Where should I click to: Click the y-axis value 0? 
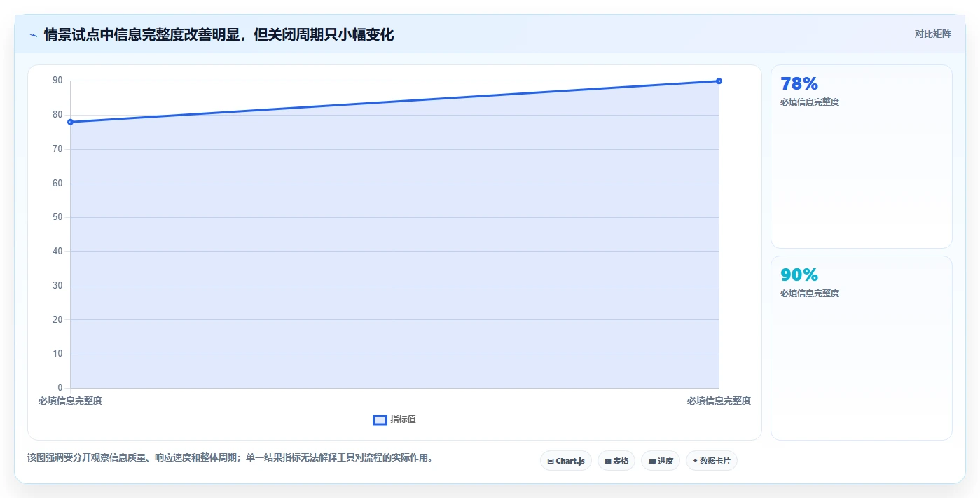(60, 388)
